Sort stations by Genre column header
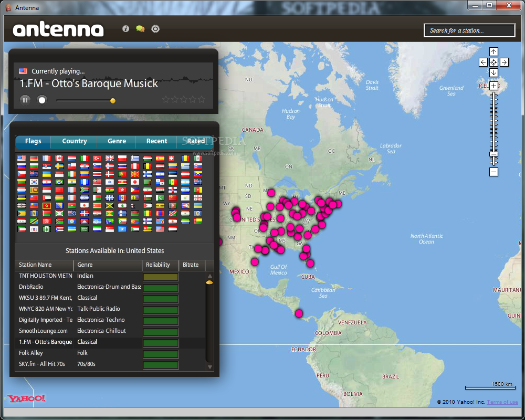The width and height of the screenshot is (525, 420). (x=108, y=265)
